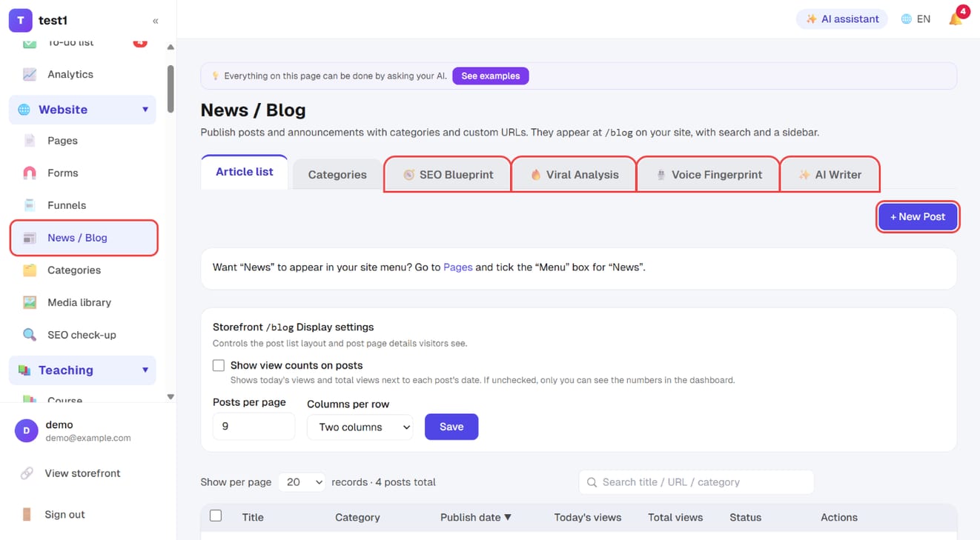The image size is (980, 540).
Task: Click the Save button in display settings
Action: tap(451, 427)
